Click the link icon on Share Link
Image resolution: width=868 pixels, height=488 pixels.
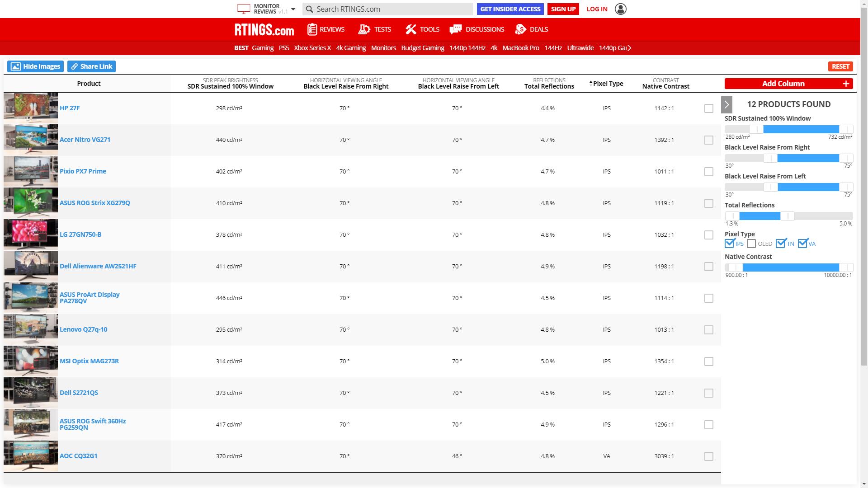75,66
